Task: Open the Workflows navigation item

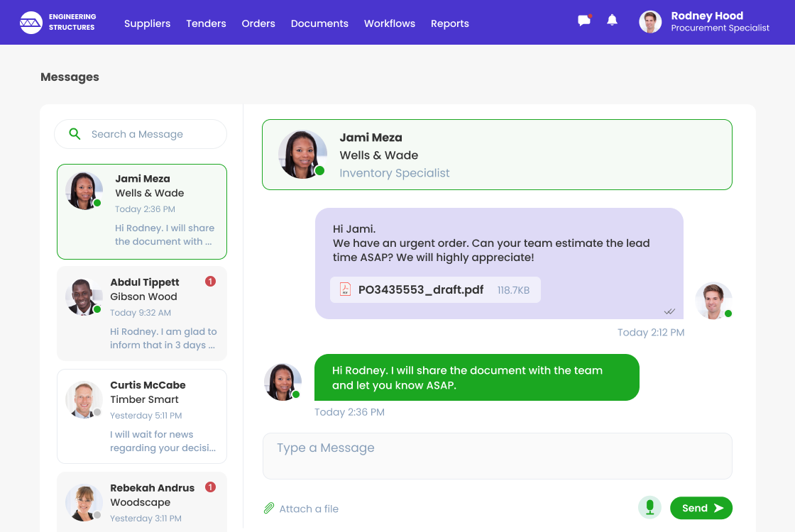Action: click(x=389, y=23)
